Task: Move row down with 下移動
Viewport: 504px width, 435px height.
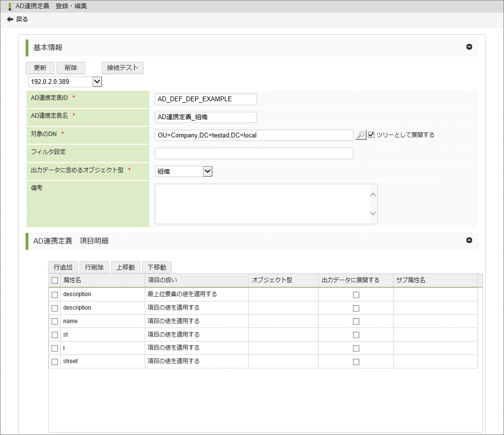Action: coord(157,267)
